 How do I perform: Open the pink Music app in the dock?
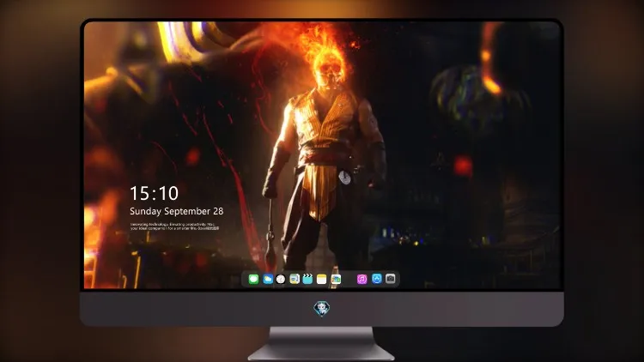361,279
